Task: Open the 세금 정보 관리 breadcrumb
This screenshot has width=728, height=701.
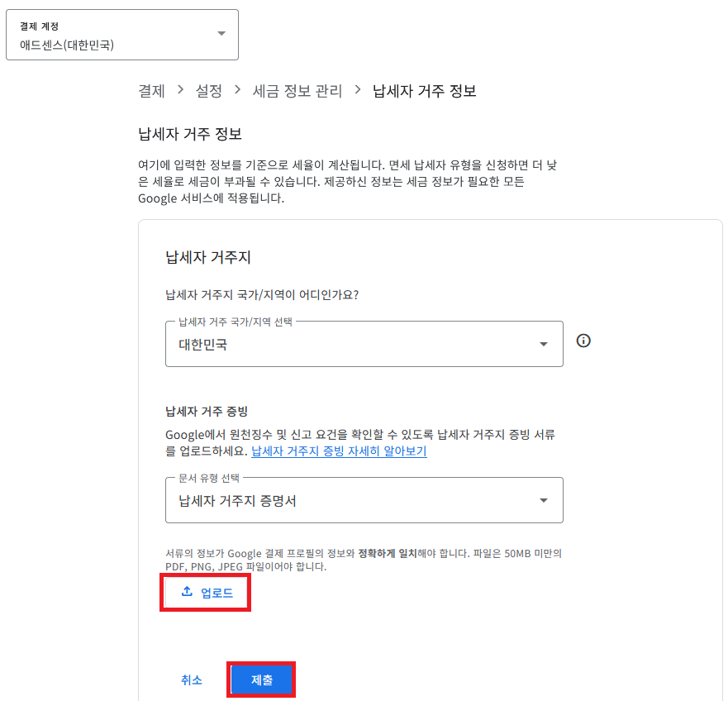Action: click(297, 91)
